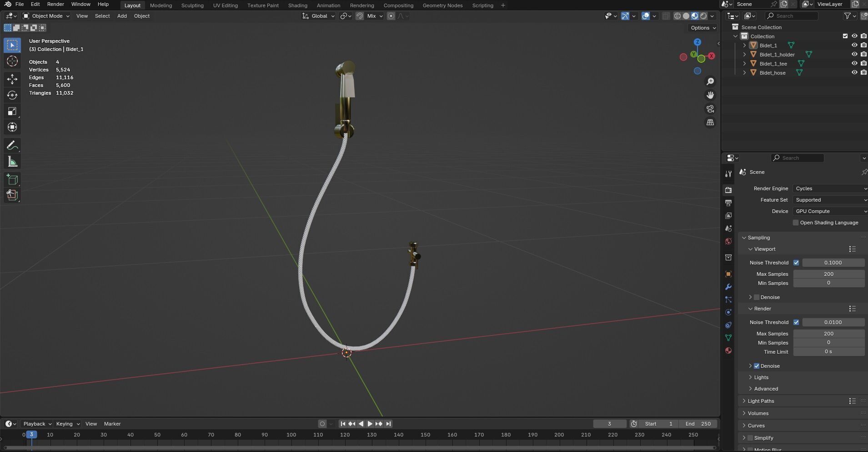Open Global transform orientation dropdown
Viewport: 868px width, 452px height.
point(319,16)
